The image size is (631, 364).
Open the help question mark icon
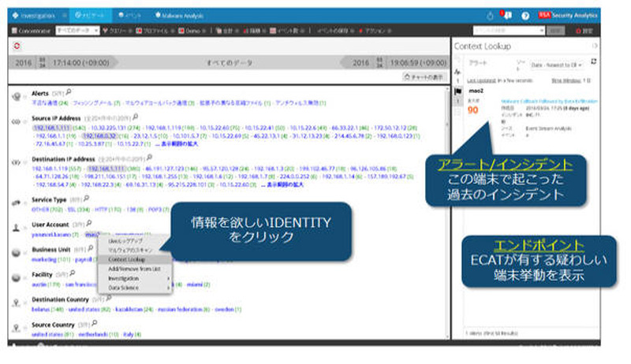pos(525,15)
